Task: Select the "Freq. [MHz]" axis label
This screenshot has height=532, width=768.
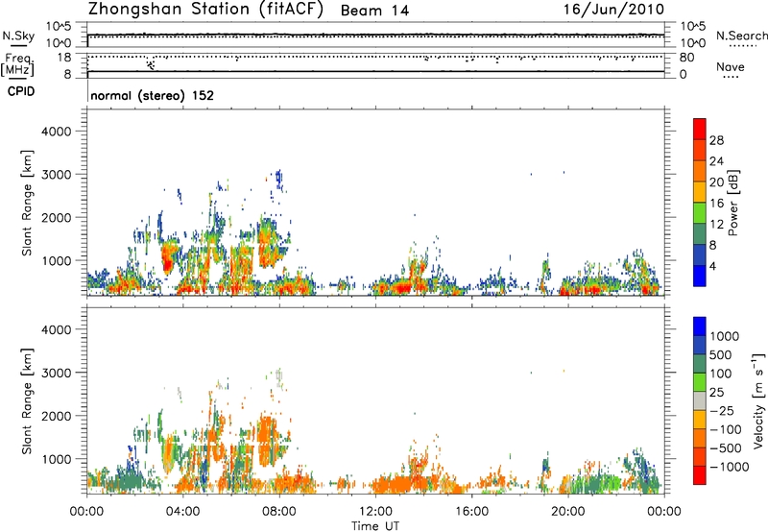Action: click(x=17, y=65)
